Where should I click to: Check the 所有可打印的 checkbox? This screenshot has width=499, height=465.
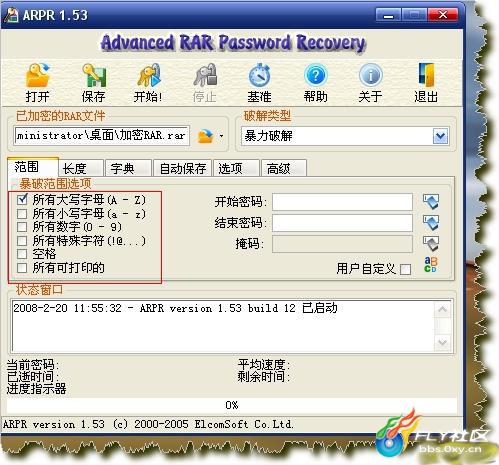coord(22,268)
